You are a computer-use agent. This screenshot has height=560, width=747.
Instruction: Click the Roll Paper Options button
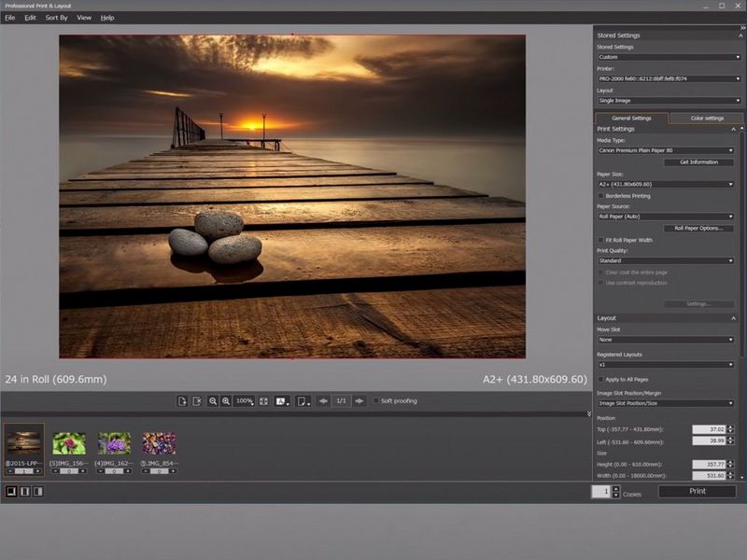[x=698, y=228]
